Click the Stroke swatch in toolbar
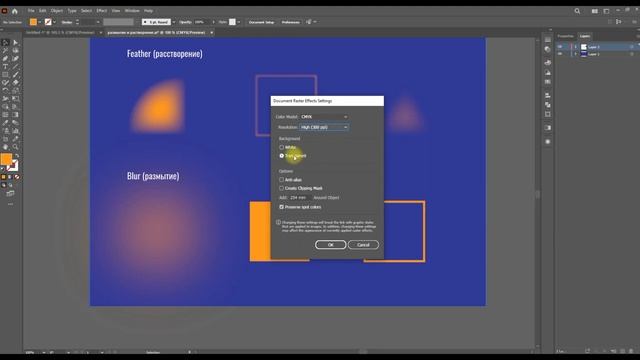The image size is (640, 360). coord(13,166)
